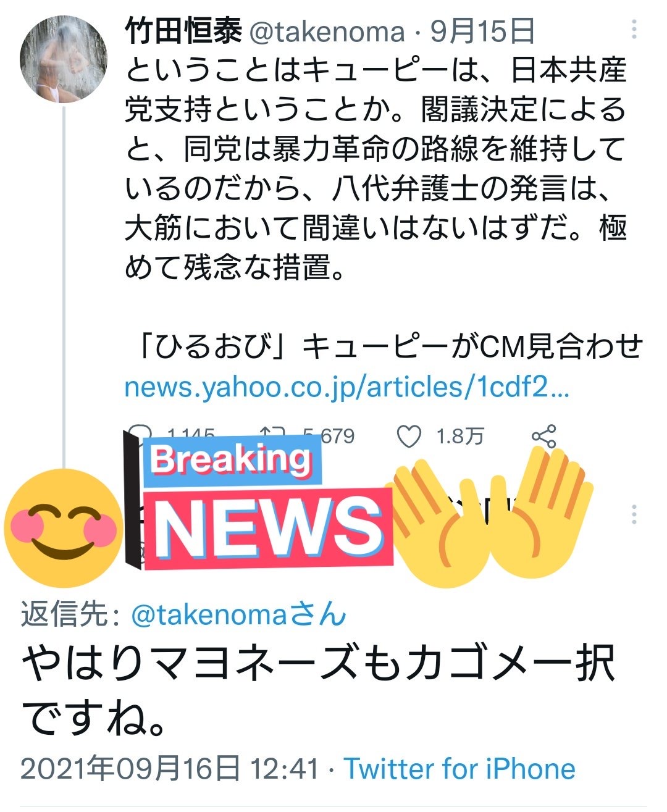
Task: Open the reply tweet's three-dot menu
Action: tap(635, 514)
